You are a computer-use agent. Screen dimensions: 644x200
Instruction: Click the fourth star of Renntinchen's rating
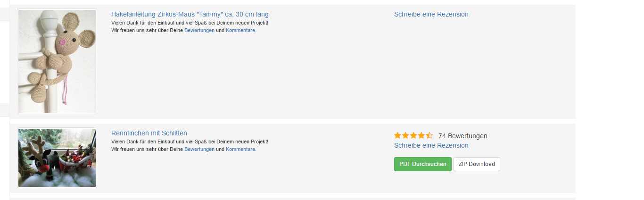[x=421, y=136]
